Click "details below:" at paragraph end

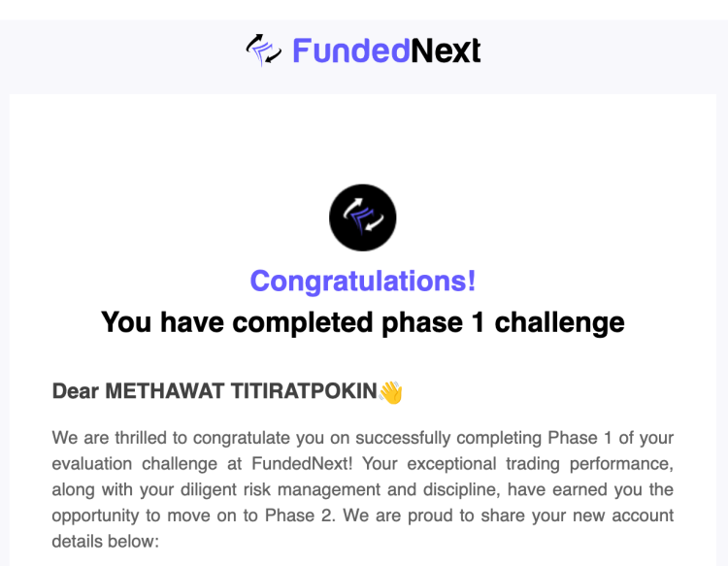coord(104,540)
